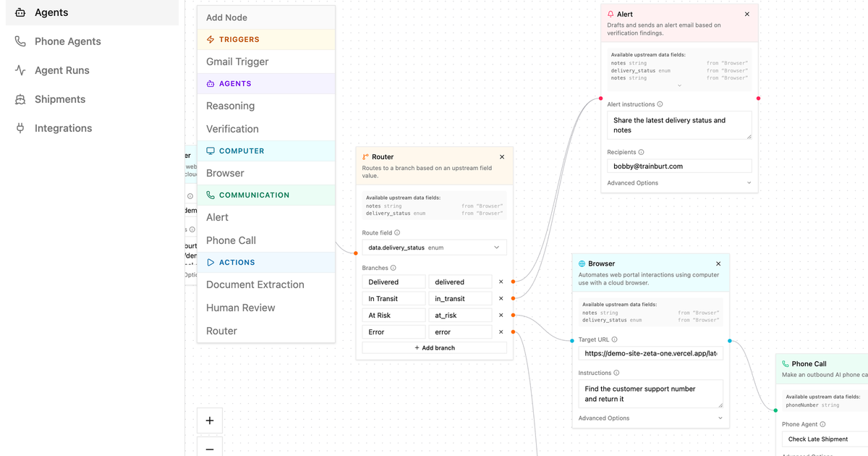Screen dimensions: 868x456
Task: Show info for Route field
Action: (x=397, y=233)
